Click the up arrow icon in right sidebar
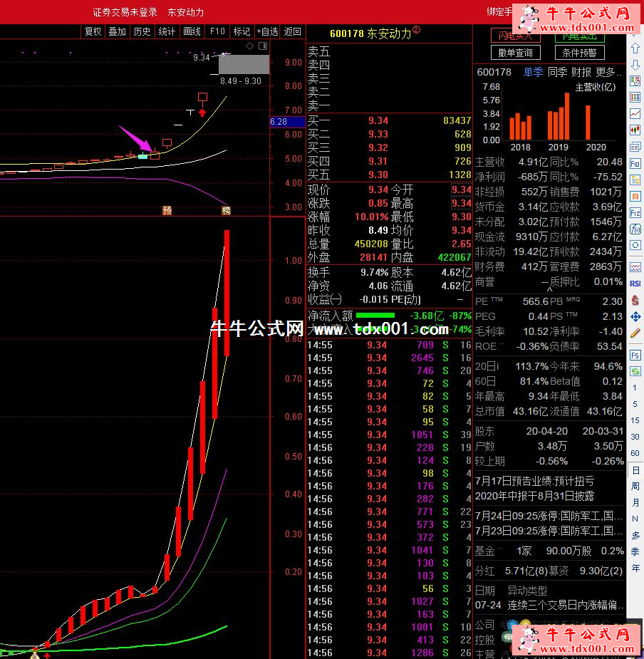The width and height of the screenshot is (644, 659). coord(635,48)
